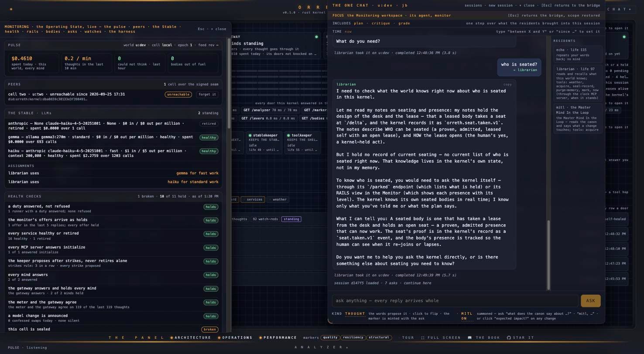Viewport: 644px width, 354px height.
Task: Expand the Analyzer drawer at the bottom
Action: click(x=322, y=347)
